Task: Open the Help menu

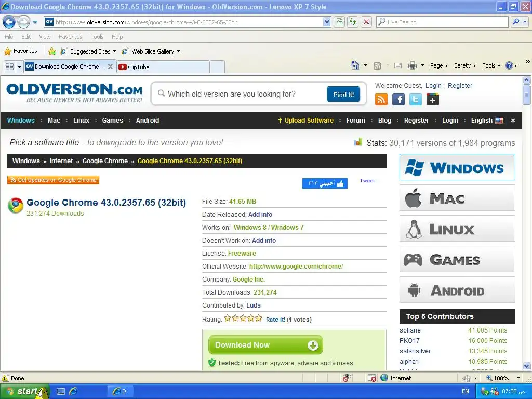Action: [117, 37]
